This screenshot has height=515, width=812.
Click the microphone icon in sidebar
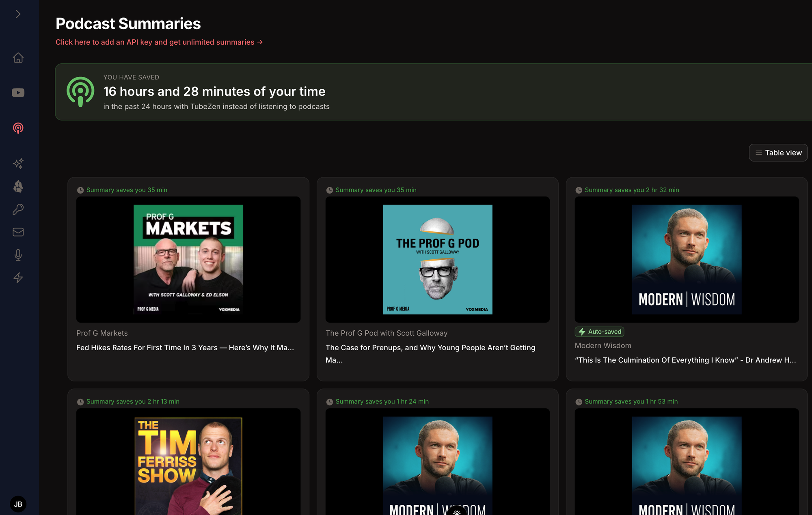[x=18, y=255]
